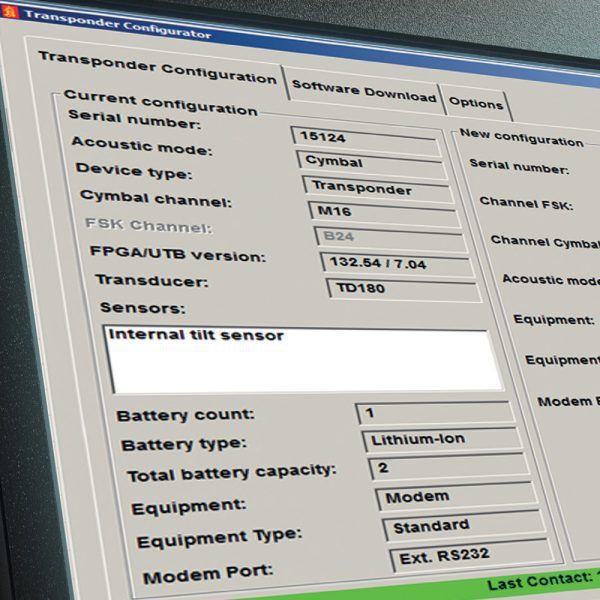Select the FPGA/UTB version field 132.54 / 7.04

click(396, 264)
